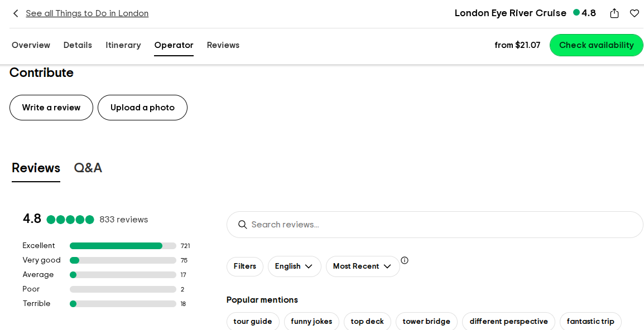The height and width of the screenshot is (330, 644).
Task: Select the tour guide mention chip
Action: tap(253, 322)
